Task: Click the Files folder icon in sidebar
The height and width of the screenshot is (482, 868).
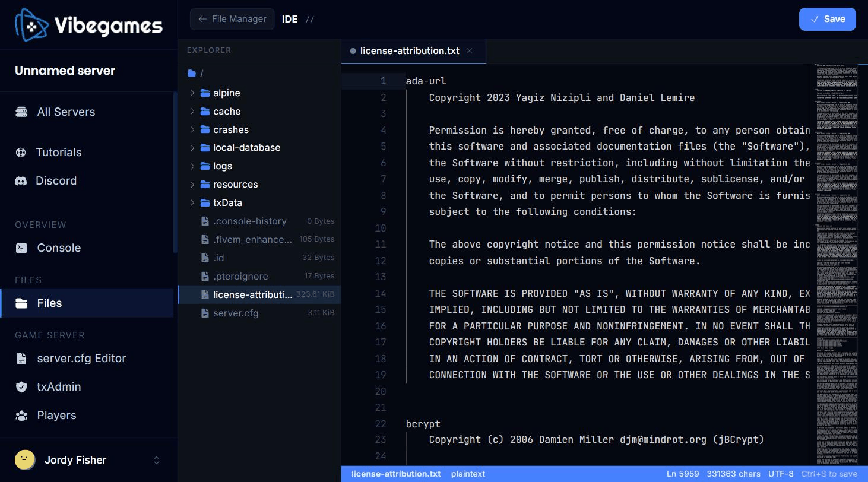Action: coord(21,303)
